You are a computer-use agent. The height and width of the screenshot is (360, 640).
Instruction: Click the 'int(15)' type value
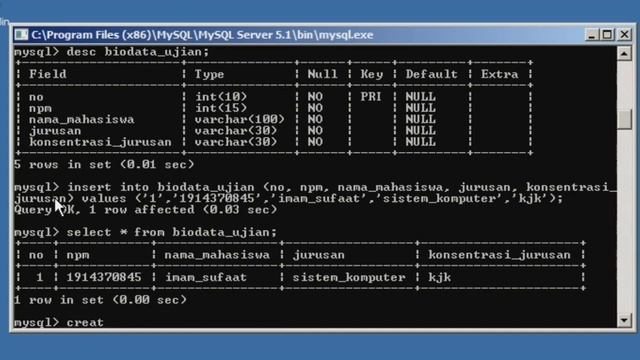click(221, 108)
